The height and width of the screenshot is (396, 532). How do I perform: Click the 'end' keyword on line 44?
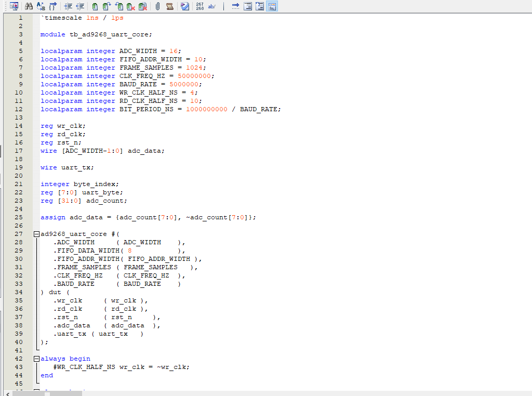coord(47,375)
